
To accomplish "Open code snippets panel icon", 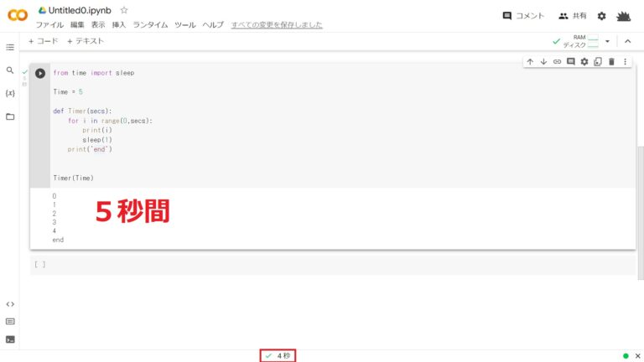I will tap(10, 304).
